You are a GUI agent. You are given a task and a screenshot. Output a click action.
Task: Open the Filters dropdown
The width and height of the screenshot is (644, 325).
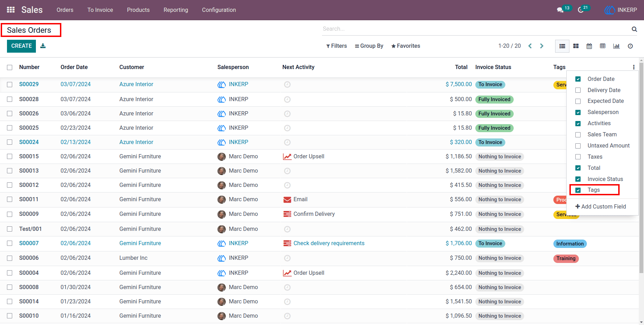tap(336, 46)
